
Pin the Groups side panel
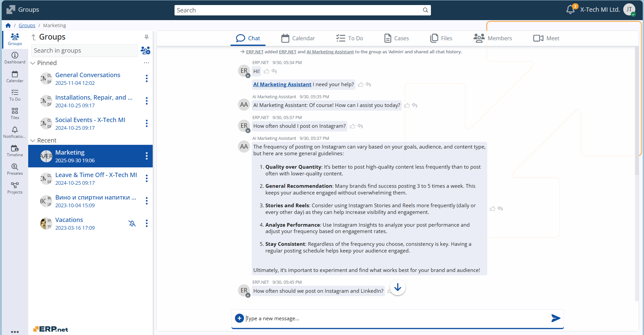point(146,37)
